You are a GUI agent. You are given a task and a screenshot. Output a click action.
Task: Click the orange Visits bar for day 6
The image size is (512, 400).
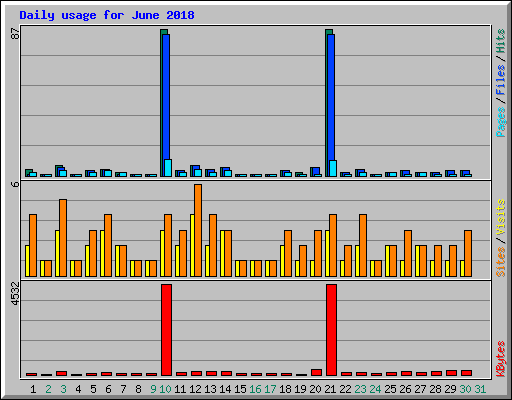108,245
